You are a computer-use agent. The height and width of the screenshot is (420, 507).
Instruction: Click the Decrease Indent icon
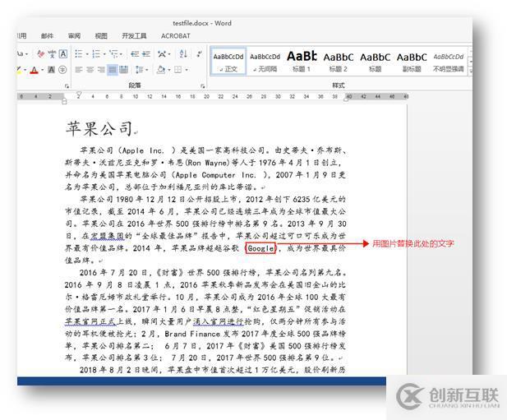(135, 53)
